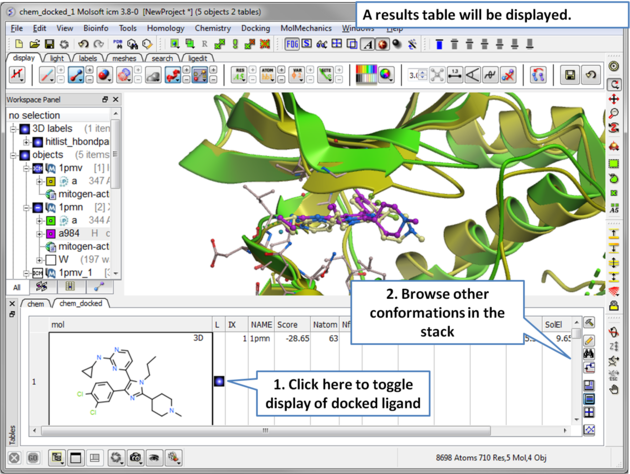630x474 pixels.
Task: Click the floppy disk icon in display toolbar
Action: [569, 75]
